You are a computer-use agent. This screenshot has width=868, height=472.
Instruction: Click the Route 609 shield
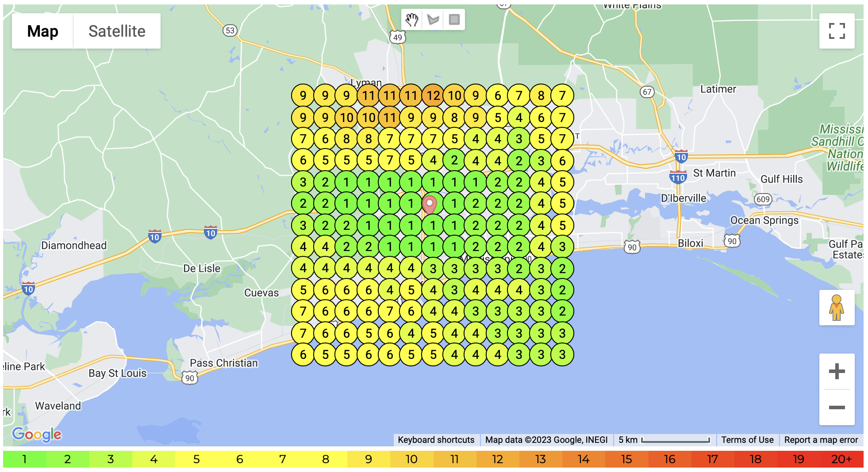[763, 199]
